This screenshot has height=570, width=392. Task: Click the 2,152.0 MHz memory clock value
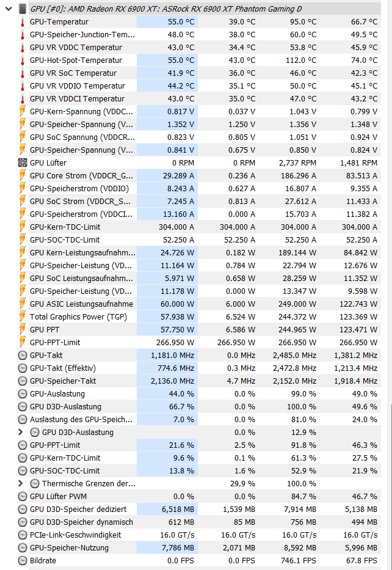click(x=295, y=381)
